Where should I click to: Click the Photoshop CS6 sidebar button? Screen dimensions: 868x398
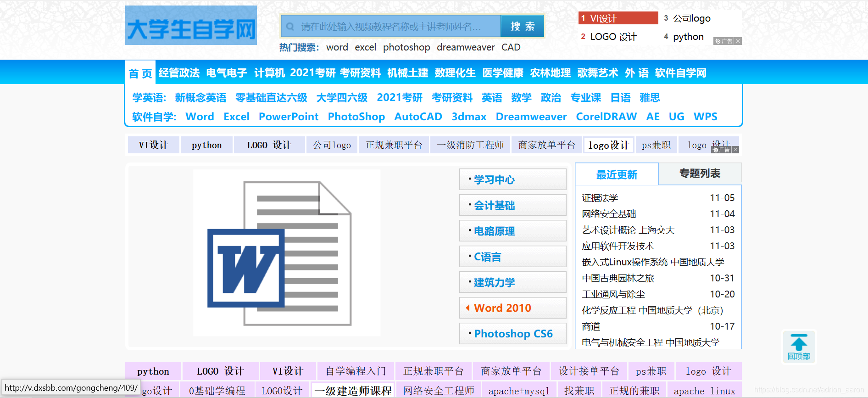coord(513,334)
